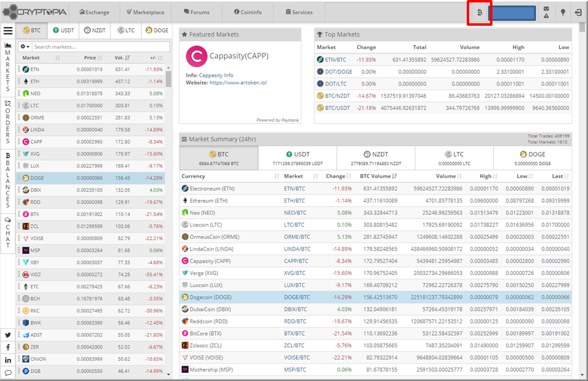The height and width of the screenshot is (381, 588).
Task: Open the NEO/BTC market link
Action: pos(295,213)
